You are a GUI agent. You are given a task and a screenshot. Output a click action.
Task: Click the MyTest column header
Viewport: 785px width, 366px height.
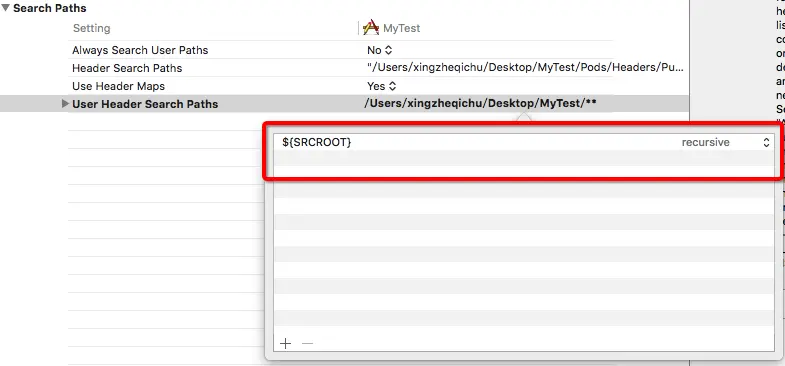coord(402,28)
